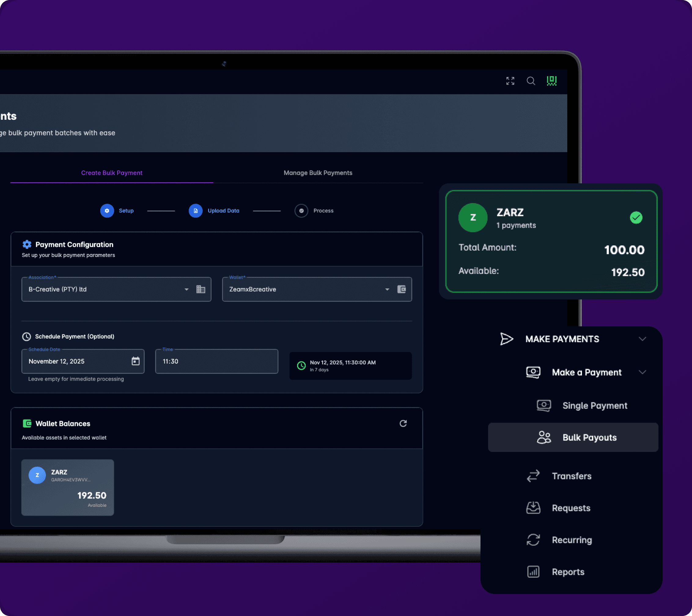Click the fullscreen expand icon
This screenshot has height=616, width=692.
point(510,81)
